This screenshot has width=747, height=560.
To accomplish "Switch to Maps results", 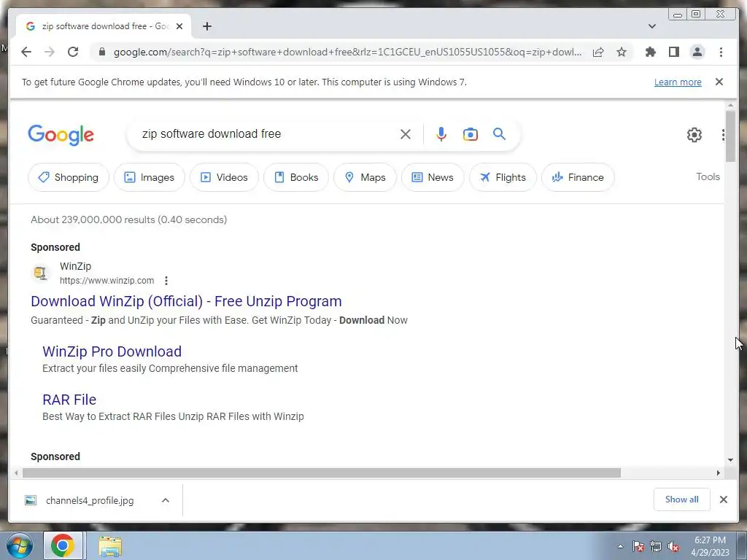I will [365, 177].
